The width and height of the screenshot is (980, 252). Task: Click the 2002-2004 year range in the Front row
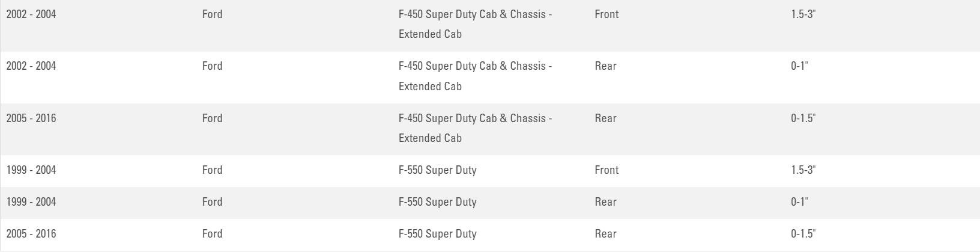point(31,14)
